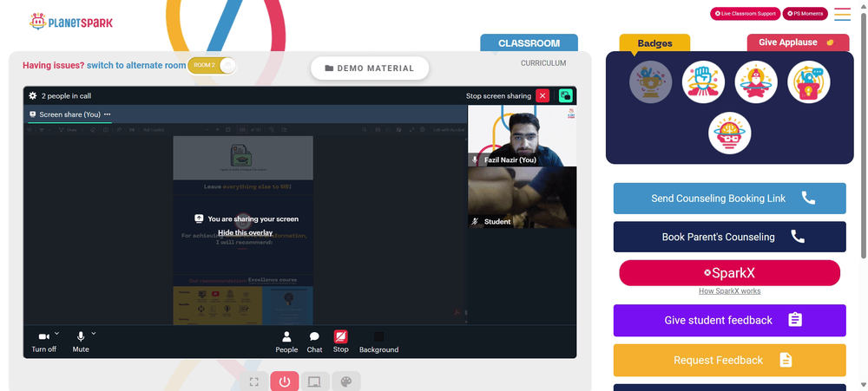This screenshot has height=391, width=868.
Task: Open How SparkX works link
Action: 730,291
